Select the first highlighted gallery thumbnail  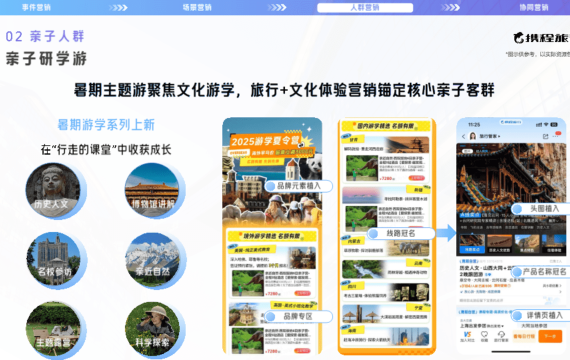coord(472,244)
